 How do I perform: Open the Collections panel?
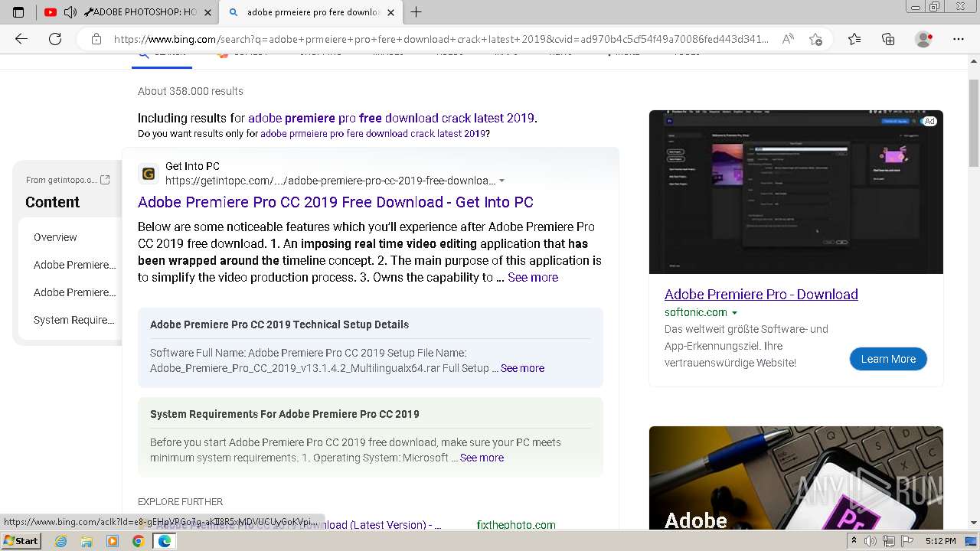point(888,39)
